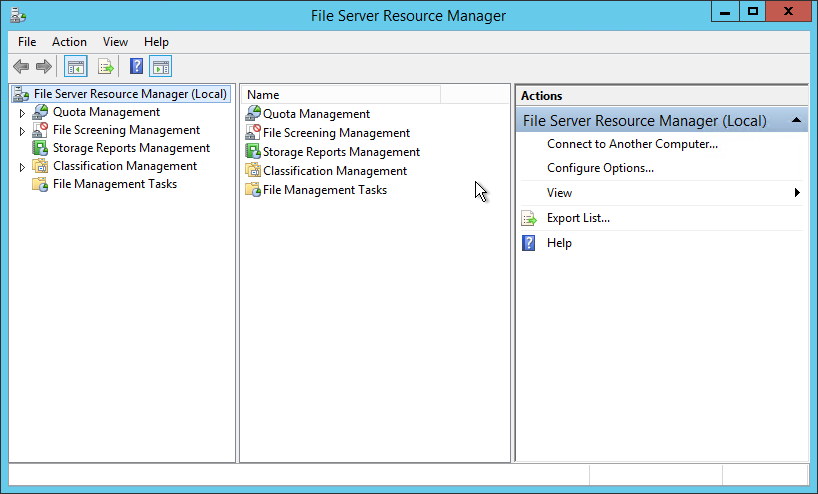The image size is (818, 494).
Task: Expand Classification Management tree node
Action: click(22, 167)
